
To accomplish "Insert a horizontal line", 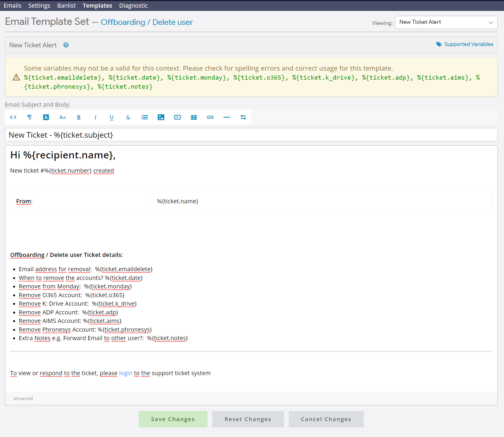I will coord(227,117).
